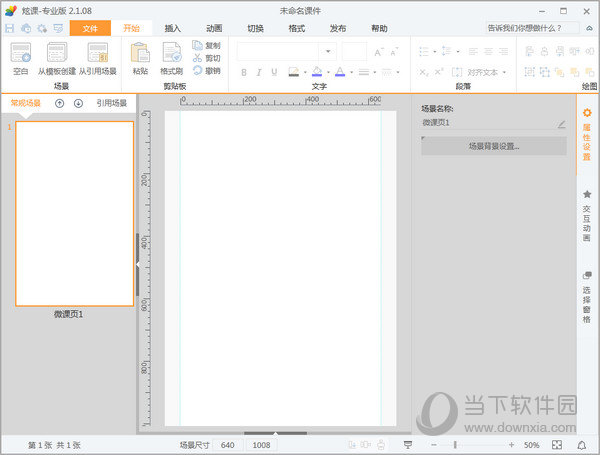600x455 pixels.
Task: Click Cut (剪切)
Action: coord(207,58)
